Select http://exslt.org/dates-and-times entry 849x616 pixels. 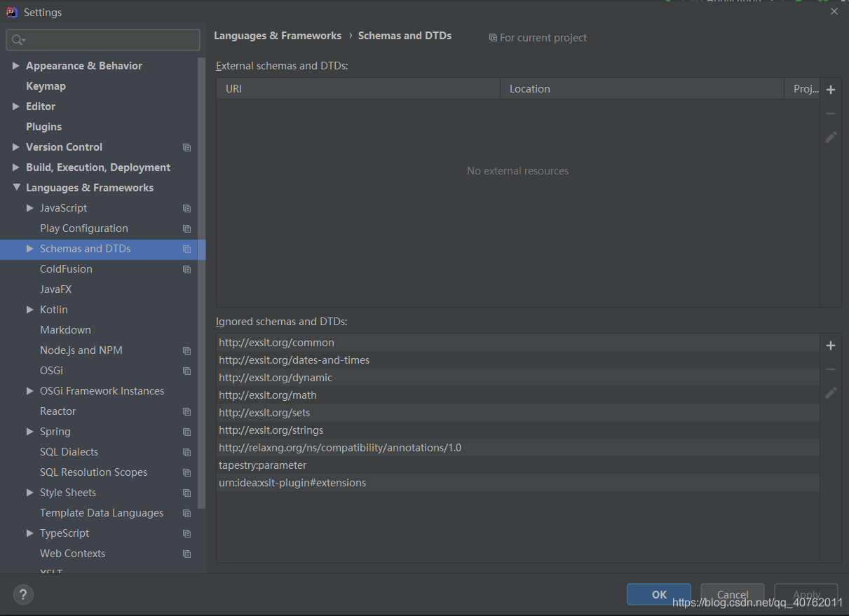click(x=518, y=360)
